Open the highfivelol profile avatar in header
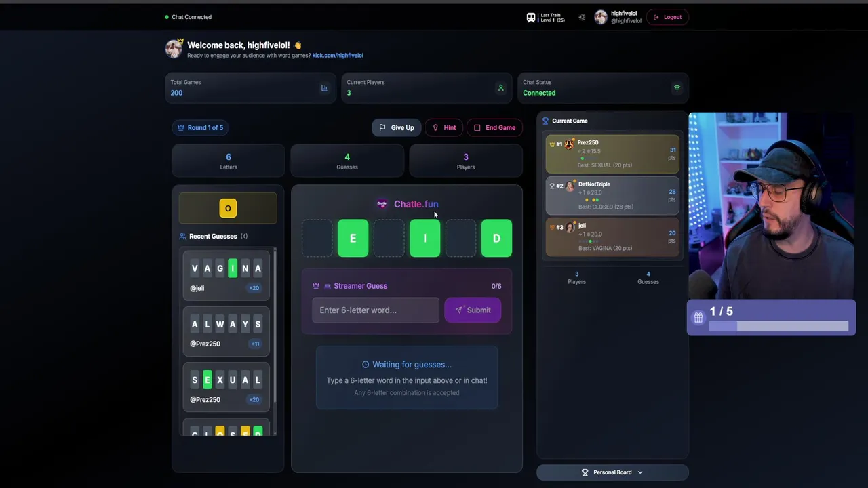The width and height of the screenshot is (868, 488). [601, 18]
